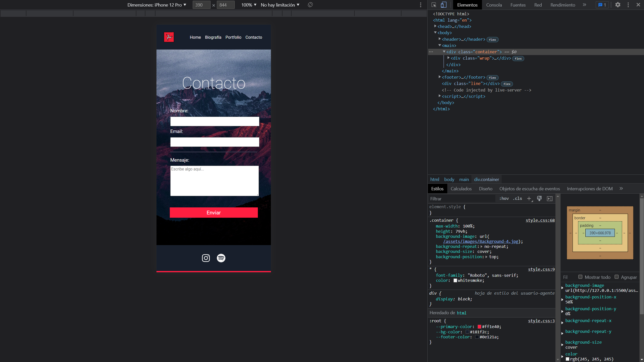Open the Dimensiones iPhone 12 Pro dropdown
644x362 pixels.
pyautogui.click(x=157, y=5)
